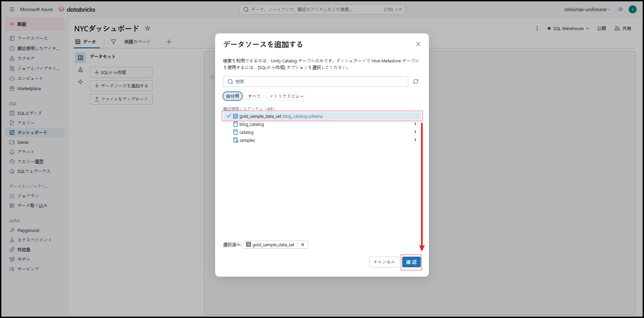Add a new page with the plus icon
644x318 pixels.
click(169, 42)
